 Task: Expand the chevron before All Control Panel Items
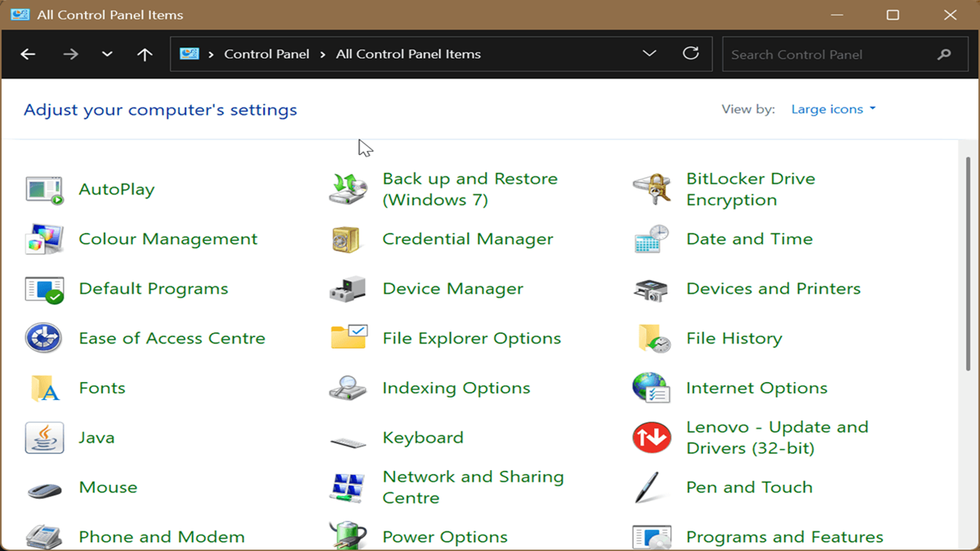click(x=323, y=54)
